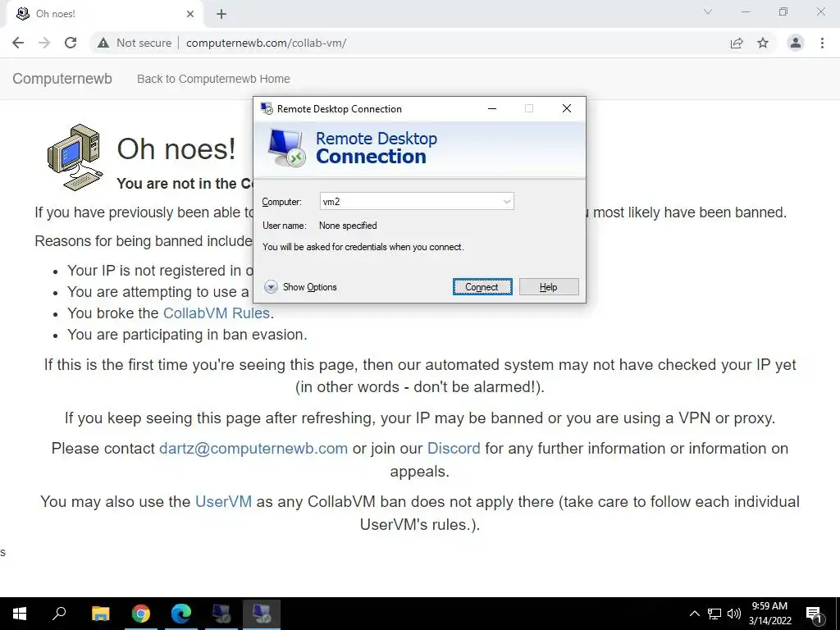This screenshot has height=630, width=840.
Task: Open Google Chrome from the taskbar
Action: click(141, 614)
